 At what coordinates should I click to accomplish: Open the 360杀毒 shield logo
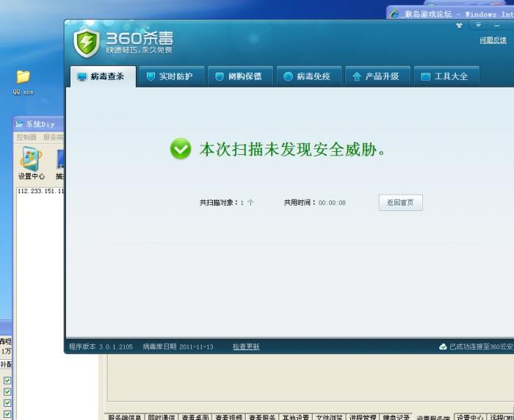[86, 43]
